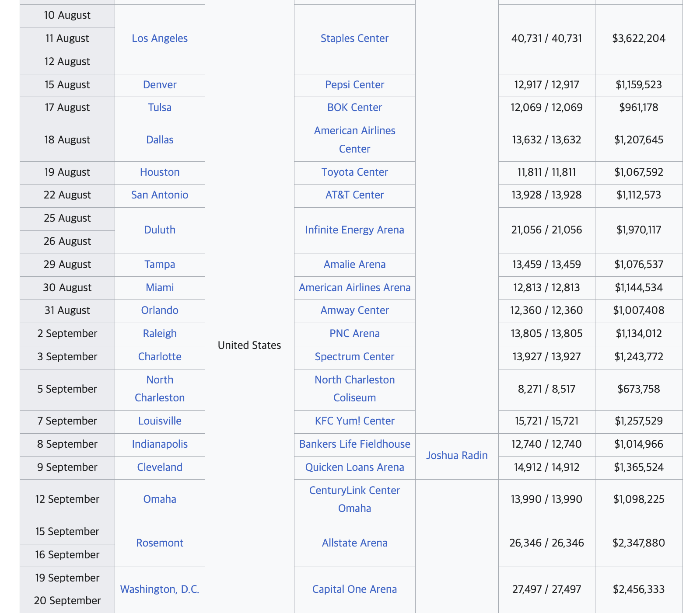Screen dimensions: 700x613
Task: Click the 18 August date cell
Action: pyautogui.click(x=67, y=140)
